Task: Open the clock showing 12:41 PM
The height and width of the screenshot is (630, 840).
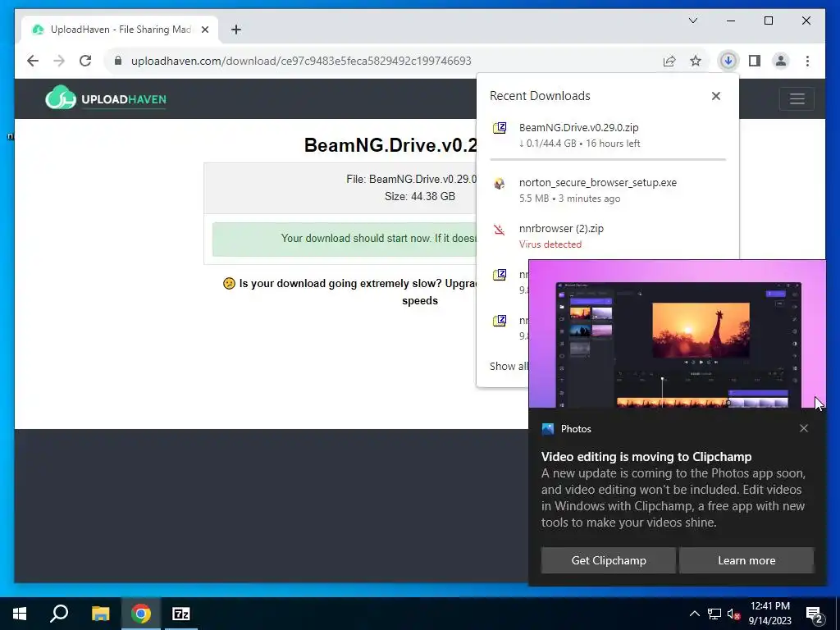Action: click(x=769, y=614)
